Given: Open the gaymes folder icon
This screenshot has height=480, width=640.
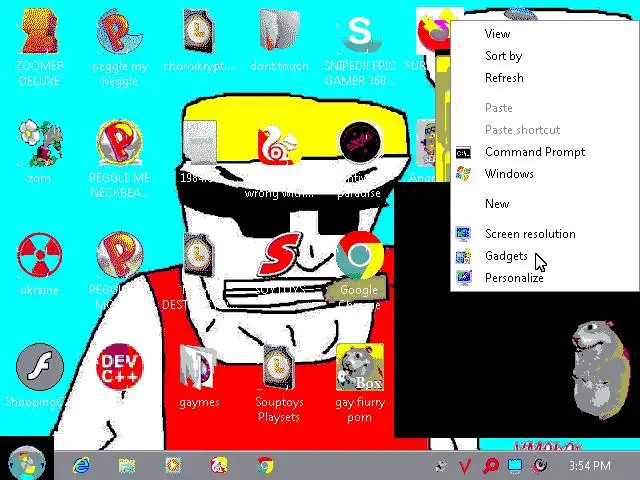Looking at the screenshot, I should click(x=199, y=367).
